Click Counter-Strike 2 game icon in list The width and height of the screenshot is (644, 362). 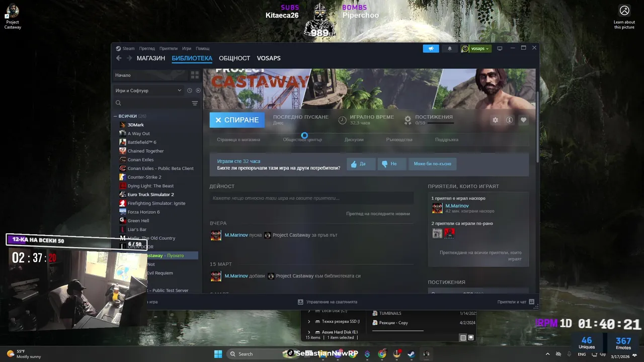point(123,177)
